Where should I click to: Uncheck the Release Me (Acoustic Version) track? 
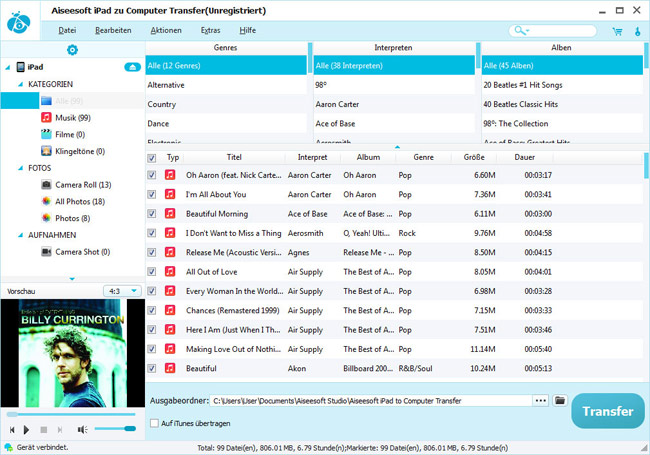(152, 252)
